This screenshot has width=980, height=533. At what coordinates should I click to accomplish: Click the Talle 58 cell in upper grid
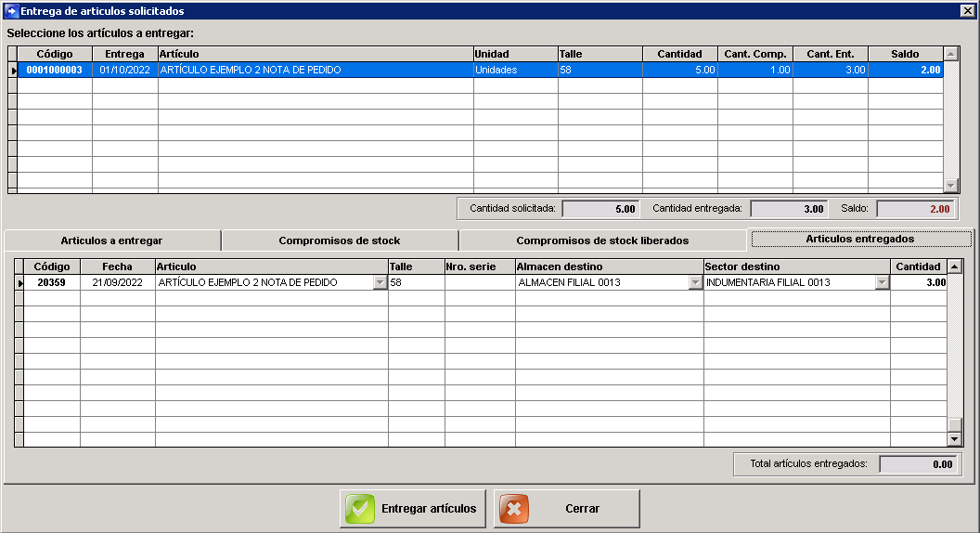click(x=600, y=70)
